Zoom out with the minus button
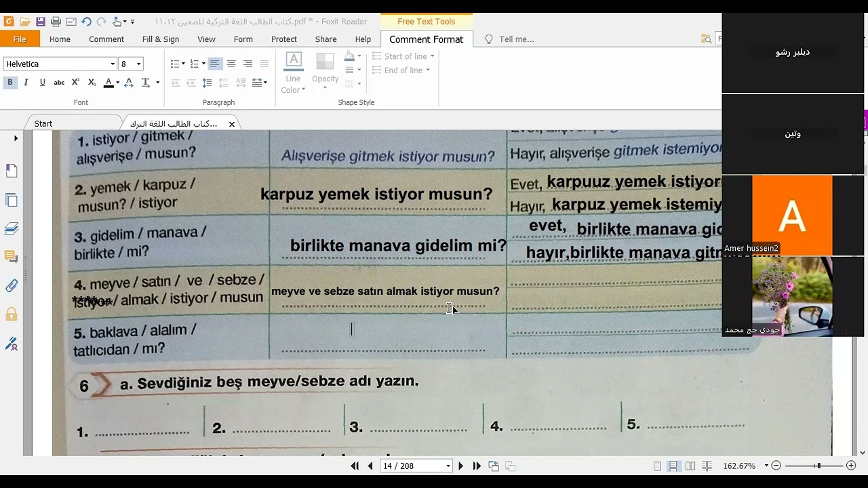The height and width of the screenshot is (488, 868). (x=776, y=466)
